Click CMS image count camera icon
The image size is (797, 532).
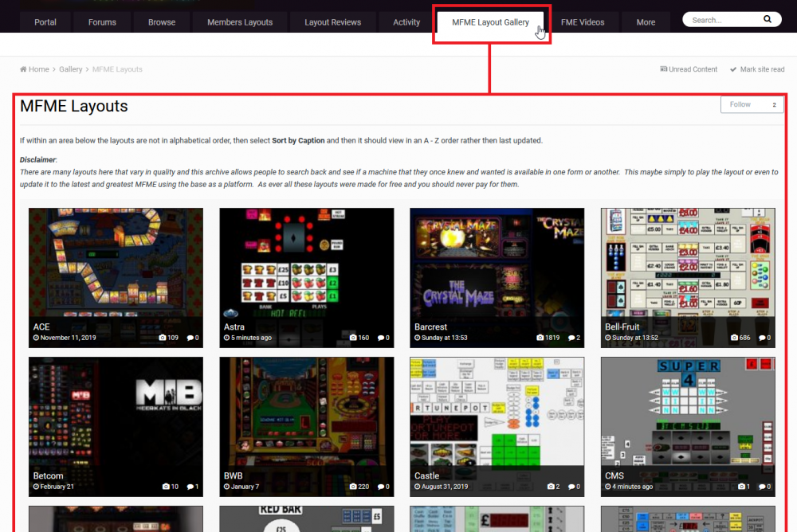click(x=741, y=487)
